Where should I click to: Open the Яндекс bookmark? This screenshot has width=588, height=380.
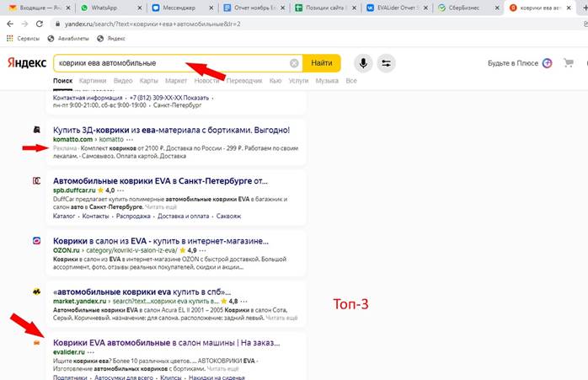(111, 38)
